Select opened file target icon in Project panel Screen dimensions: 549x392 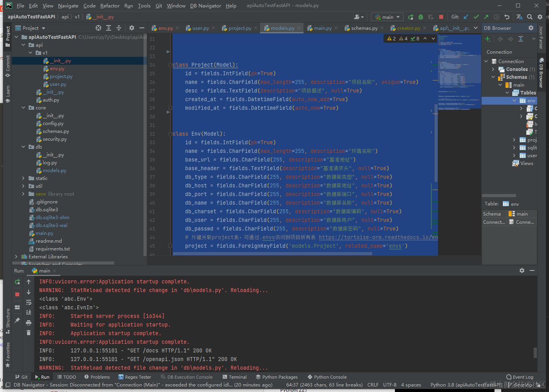[98, 28]
